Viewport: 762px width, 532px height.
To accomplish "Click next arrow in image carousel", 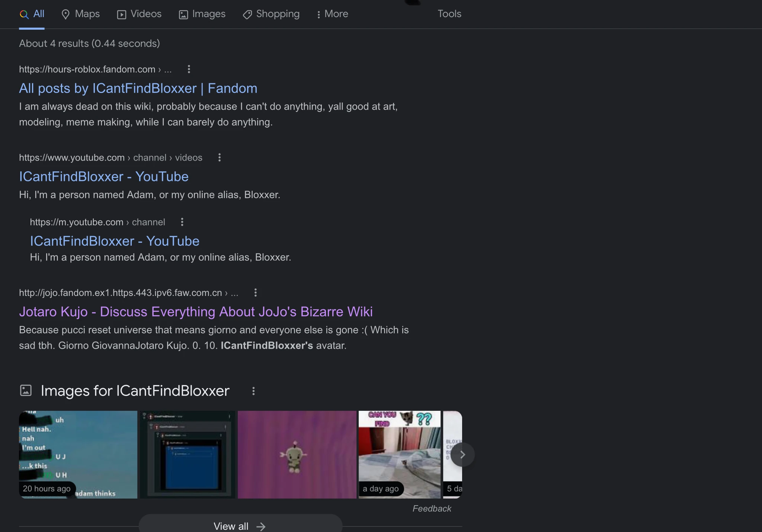I will tap(462, 454).
